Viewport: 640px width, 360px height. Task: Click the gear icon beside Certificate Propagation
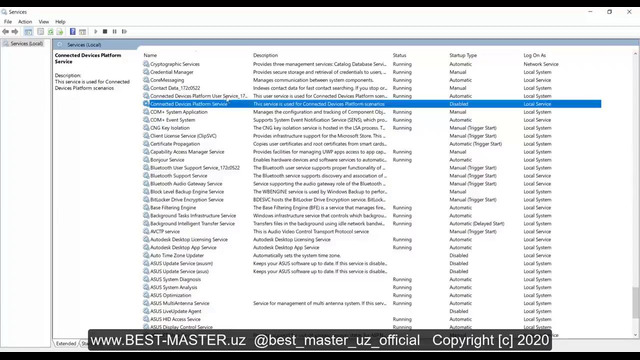[146, 144]
